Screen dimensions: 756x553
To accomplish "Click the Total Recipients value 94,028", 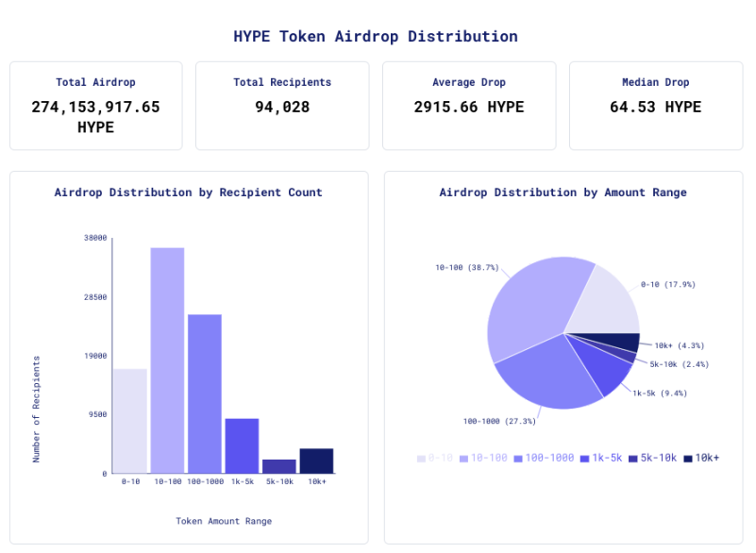I will click(281, 107).
